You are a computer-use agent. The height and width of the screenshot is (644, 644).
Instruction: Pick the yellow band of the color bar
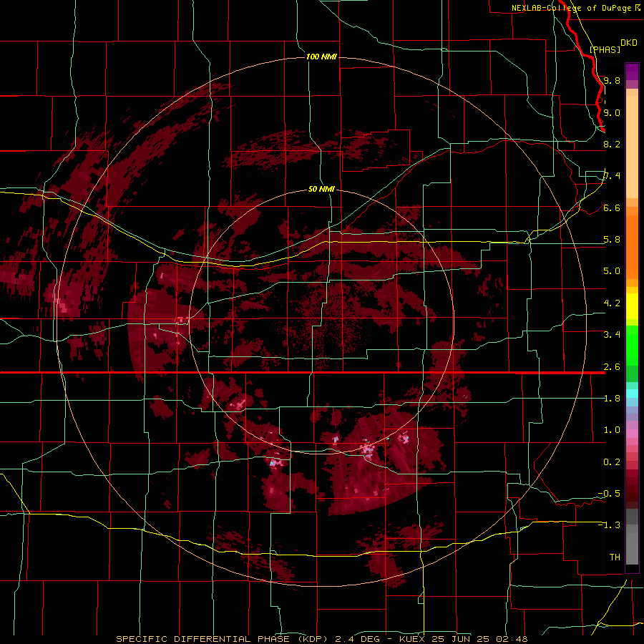tap(632, 306)
